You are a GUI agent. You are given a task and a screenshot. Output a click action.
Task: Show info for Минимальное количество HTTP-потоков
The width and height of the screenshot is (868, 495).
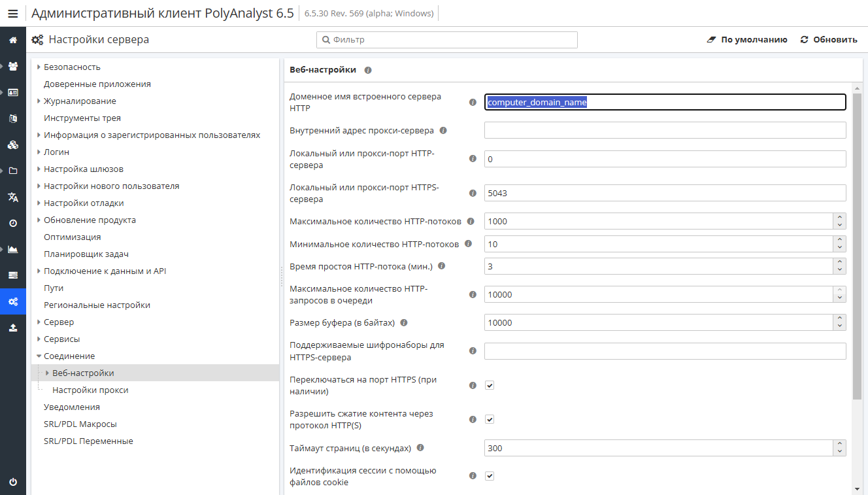click(x=468, y=244)
